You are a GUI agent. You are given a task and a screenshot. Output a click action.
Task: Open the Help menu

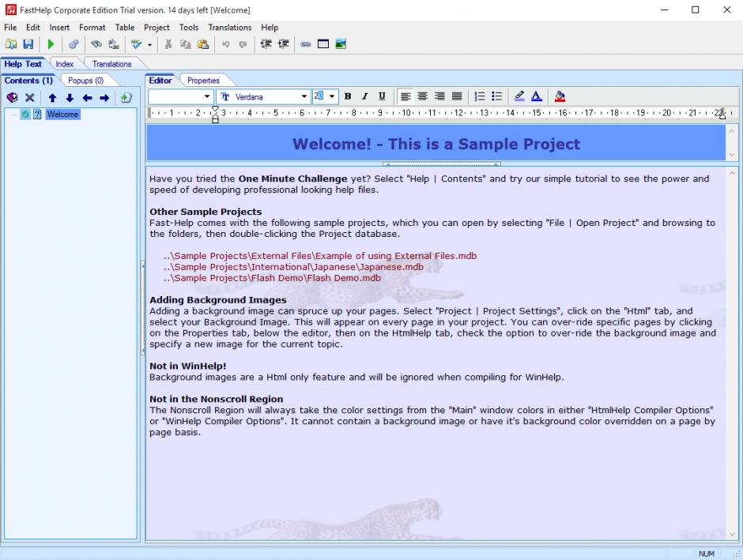270,28
